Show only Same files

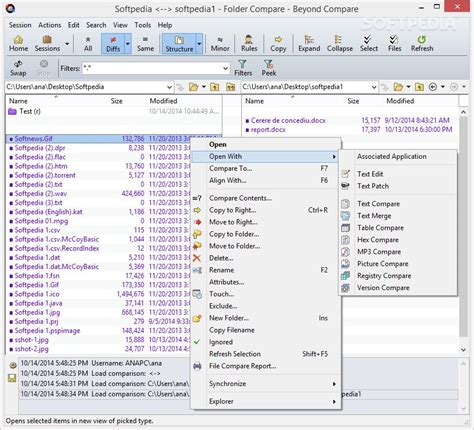pos(145,44)
